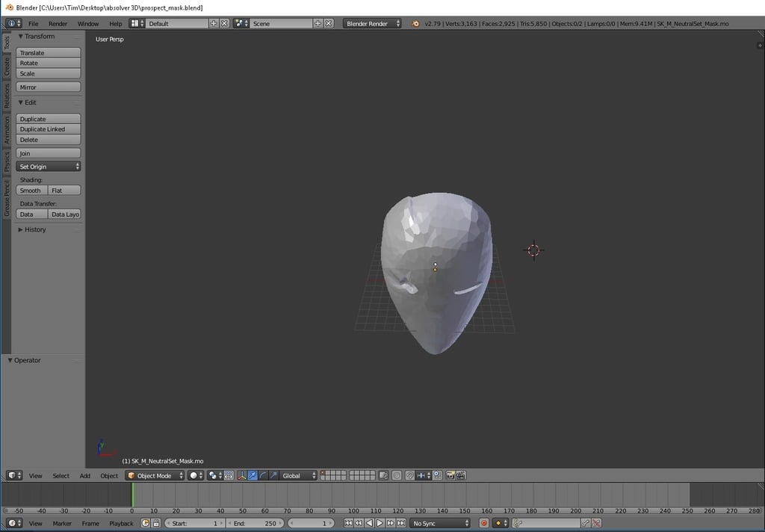Image resolution: width=765 pixels, height=532 pixels.
Task: Open the viewport shading sphere selector
Action: (196, 475)
